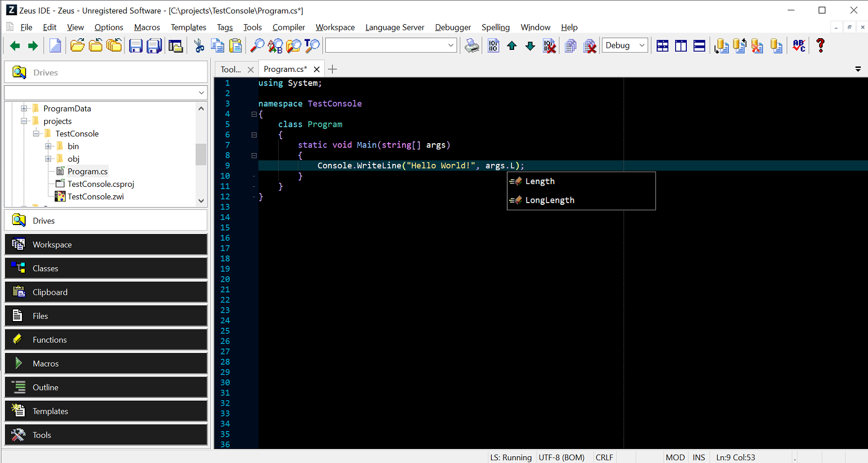868x463 pixels.
Task: Click the red question mark help icon
Action: click(820, 46)
